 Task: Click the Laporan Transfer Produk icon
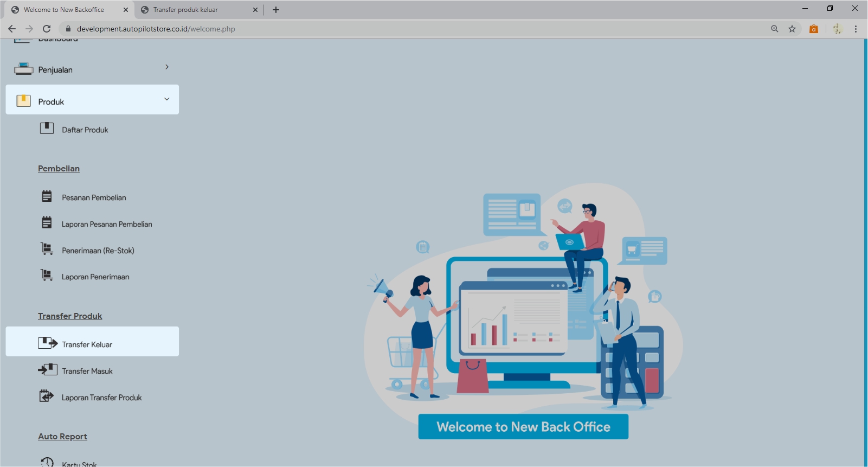[47, 396]
